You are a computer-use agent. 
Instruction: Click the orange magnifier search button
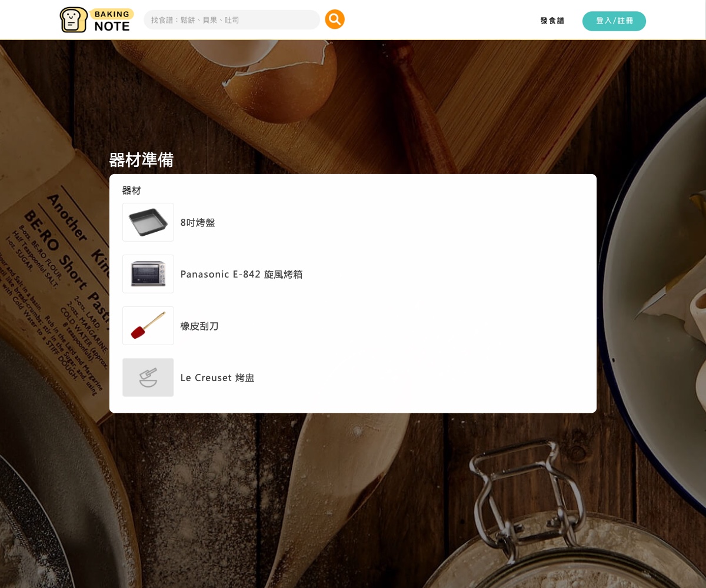pos(335,19)
